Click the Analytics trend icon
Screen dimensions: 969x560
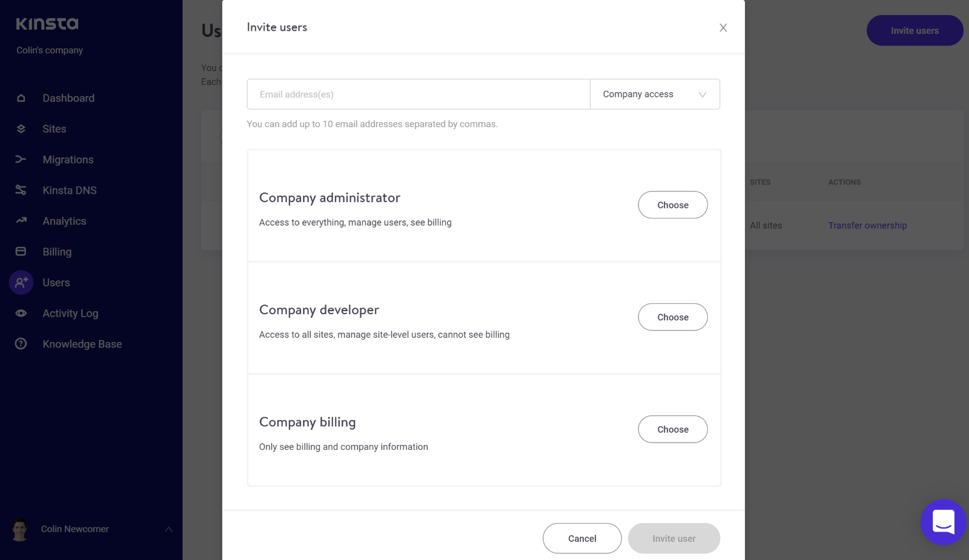pyautogui.click(x=21, y=221)
